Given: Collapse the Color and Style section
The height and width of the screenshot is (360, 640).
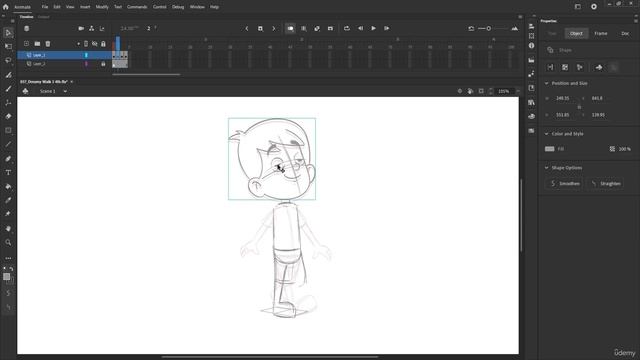Looking at the screenshot, I should (x=547, y=134).
